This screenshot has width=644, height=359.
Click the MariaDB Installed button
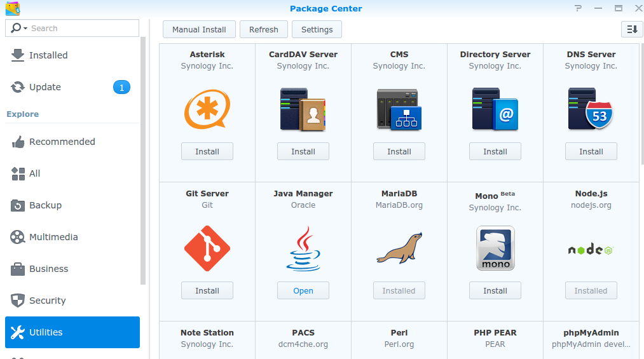(399, 290)
